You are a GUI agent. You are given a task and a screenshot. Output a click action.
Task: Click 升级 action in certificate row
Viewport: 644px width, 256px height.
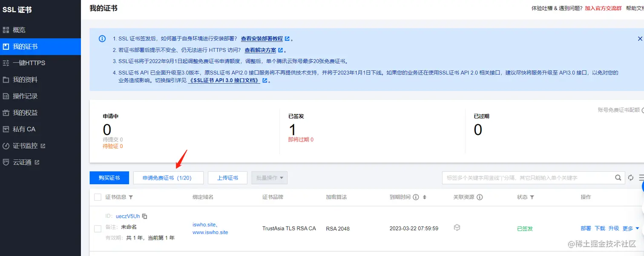click(614, 228)
